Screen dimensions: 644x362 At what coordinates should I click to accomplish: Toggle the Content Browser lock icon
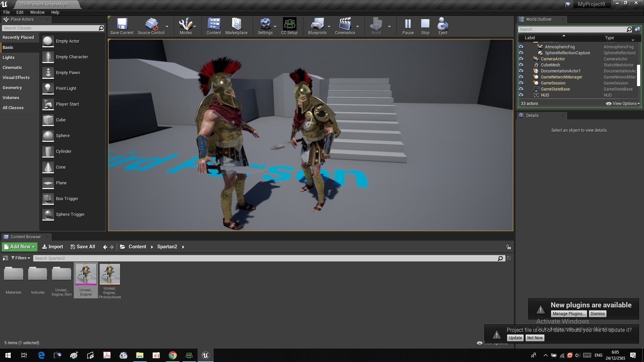point(508,247)
